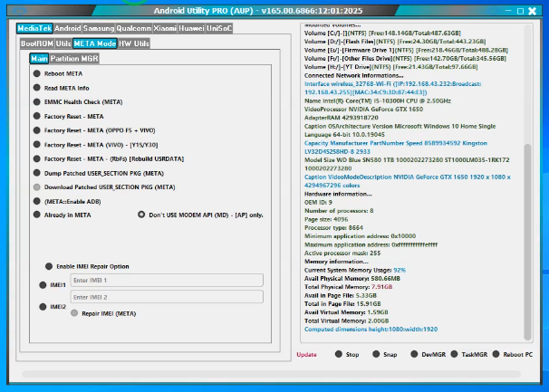Click the Volume [H:/] YT Drive line

coord(390,66)
